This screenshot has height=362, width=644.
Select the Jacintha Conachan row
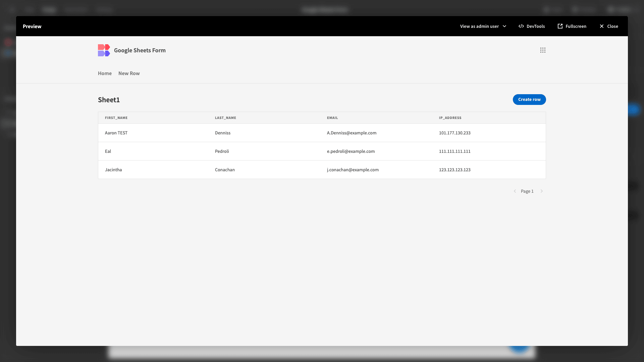(321, 170)
